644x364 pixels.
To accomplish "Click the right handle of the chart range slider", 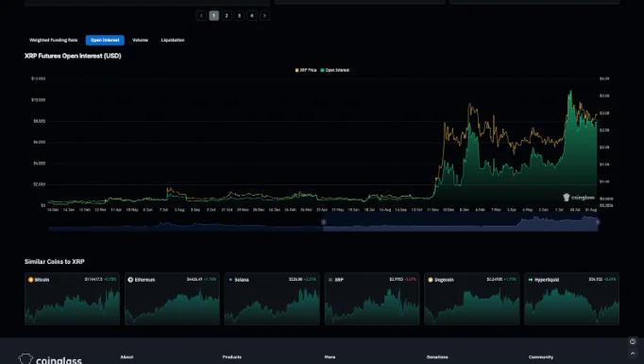I will [598, 222].
